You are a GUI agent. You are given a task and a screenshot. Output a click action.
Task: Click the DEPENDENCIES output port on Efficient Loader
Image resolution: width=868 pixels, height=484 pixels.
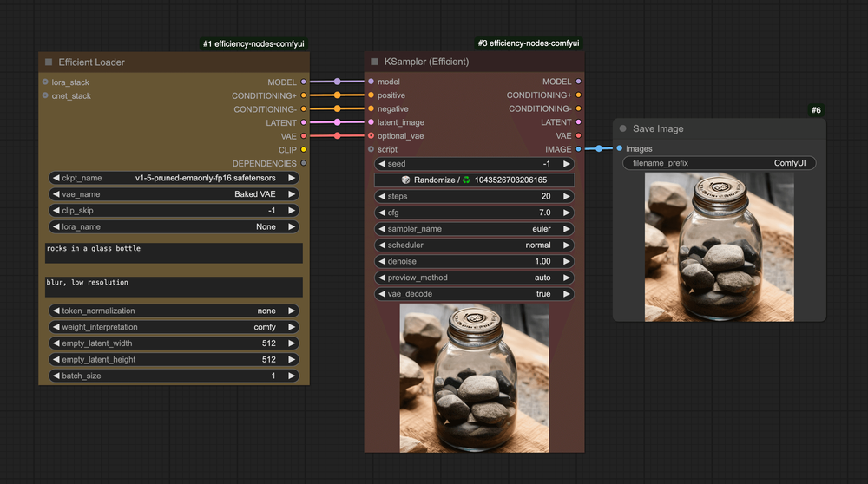(x=303, y=163)
